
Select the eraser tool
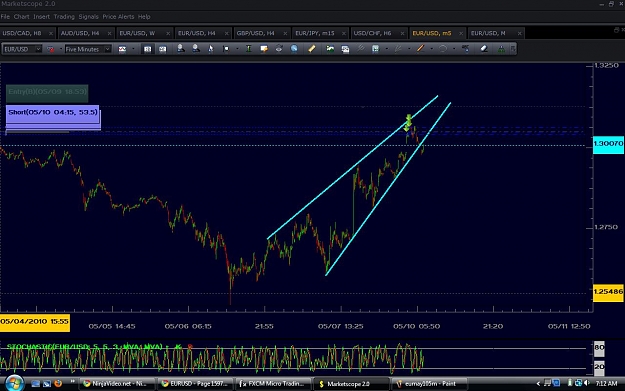point(484,49)
